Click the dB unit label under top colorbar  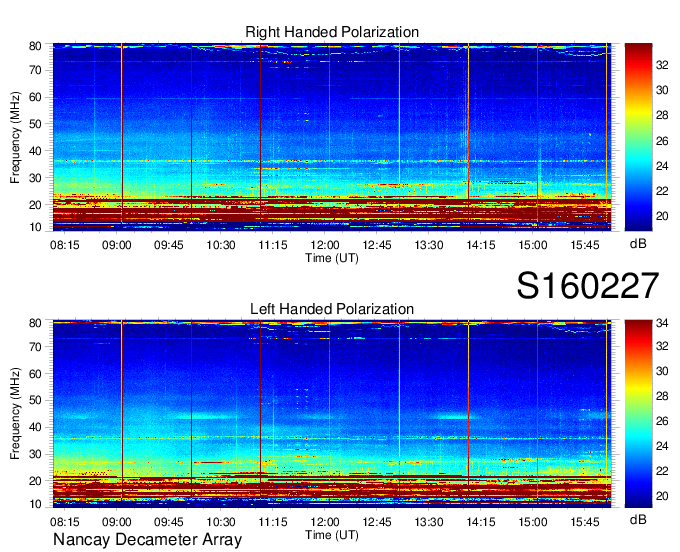pos(638,244)
